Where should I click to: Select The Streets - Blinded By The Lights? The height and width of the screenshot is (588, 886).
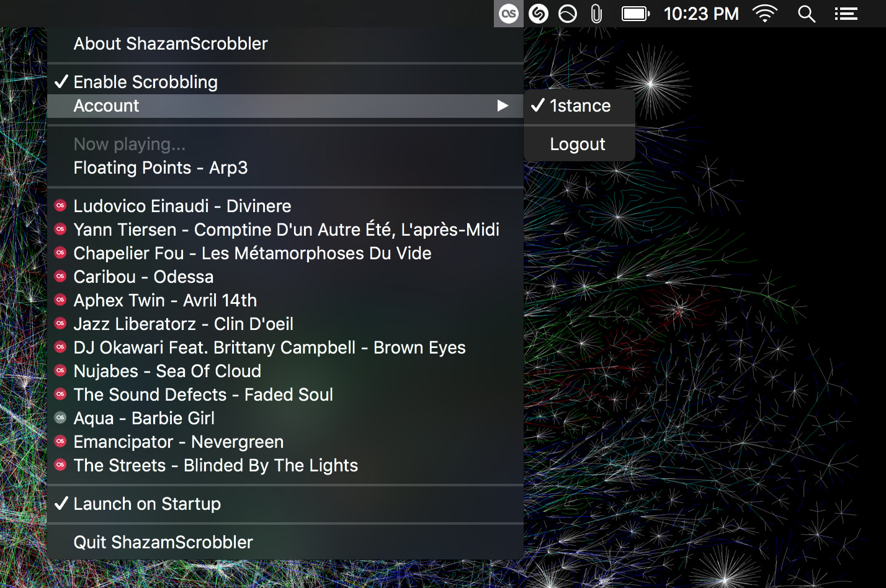click(285, 465)
